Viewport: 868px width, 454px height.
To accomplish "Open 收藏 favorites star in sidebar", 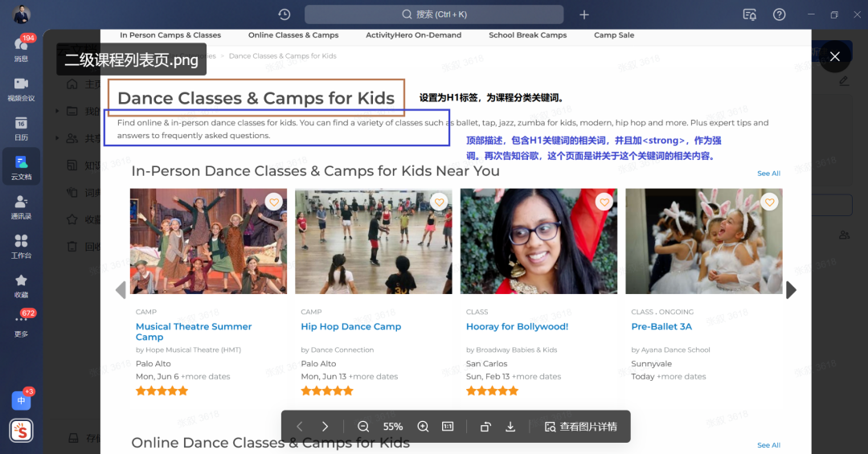I will 21,284.
